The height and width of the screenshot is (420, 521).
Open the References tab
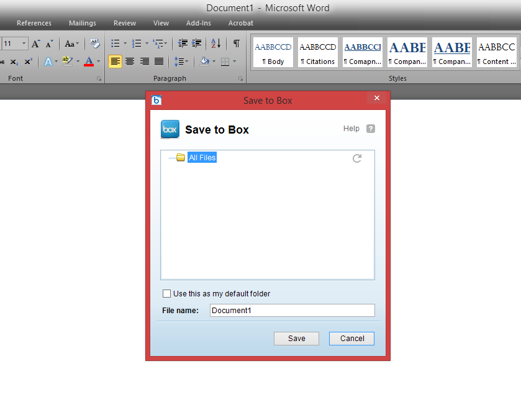pyautogui.click(x=34, y=23)
